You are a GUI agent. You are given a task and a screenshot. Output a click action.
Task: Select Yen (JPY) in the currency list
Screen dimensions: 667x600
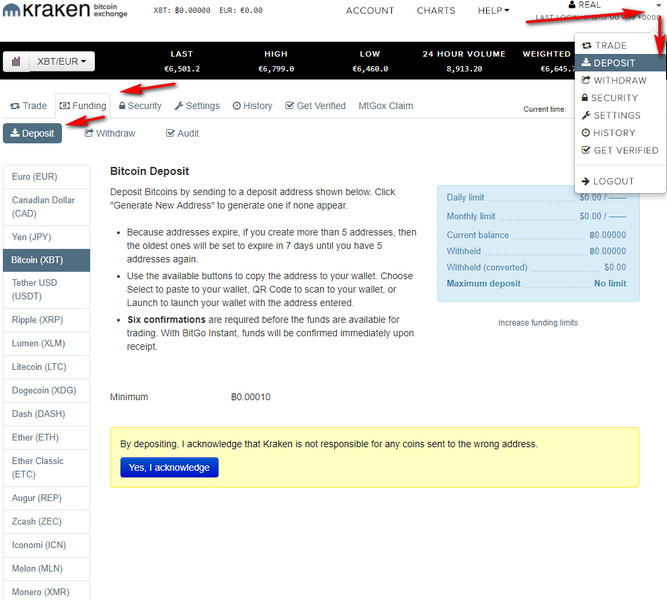[46, 237]
